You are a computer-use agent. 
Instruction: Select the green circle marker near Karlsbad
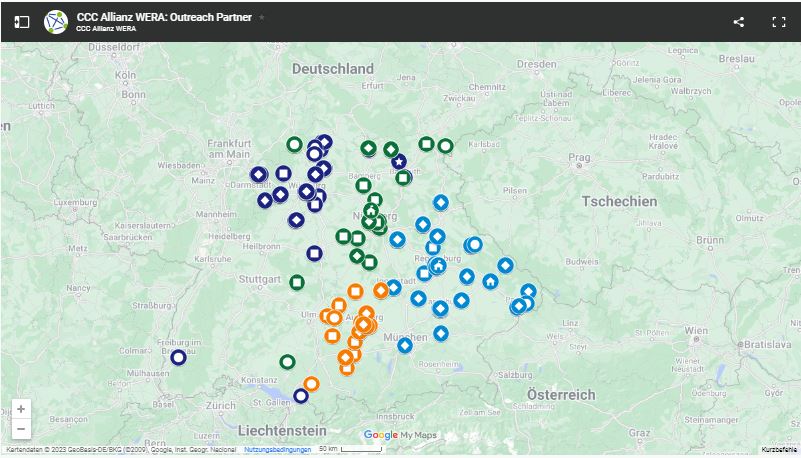click(x=445, y=146)
